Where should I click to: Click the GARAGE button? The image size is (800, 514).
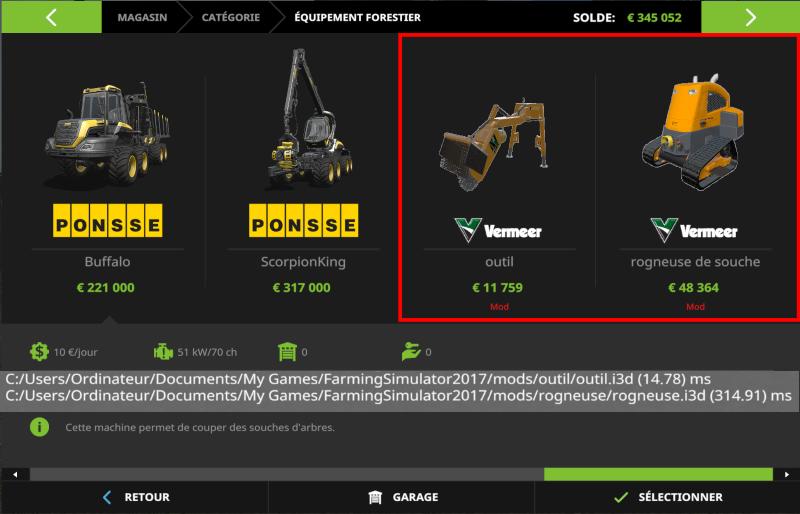pyautogui.click(x=402, y=497)
